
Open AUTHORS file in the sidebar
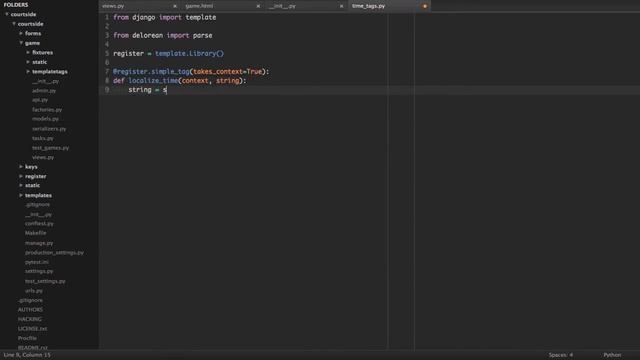point(30,309)
